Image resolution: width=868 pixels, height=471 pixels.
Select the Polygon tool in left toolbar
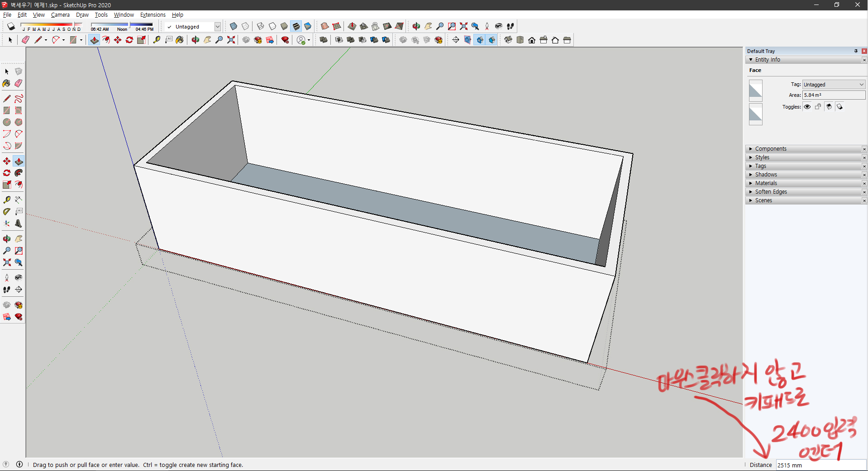[19, 122]
